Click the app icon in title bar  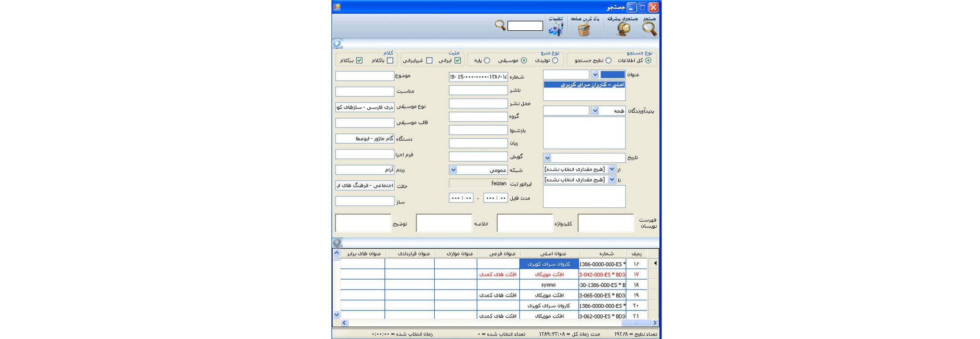[x=337, y=7]
